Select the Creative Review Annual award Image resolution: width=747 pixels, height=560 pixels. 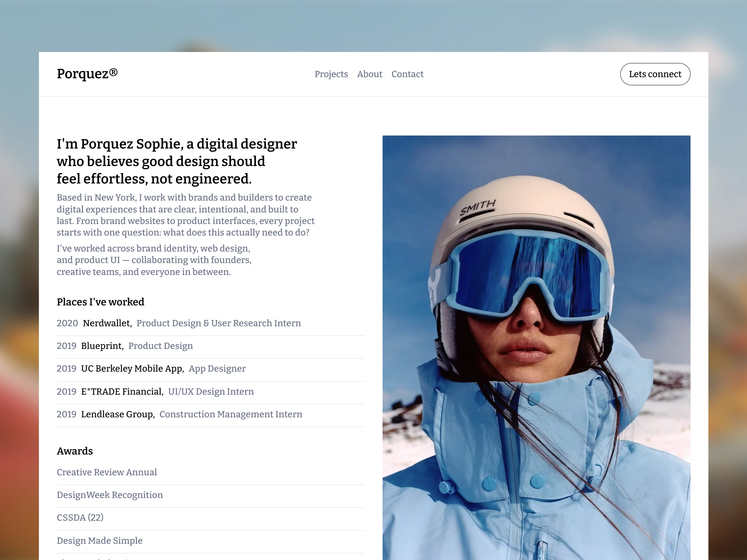tap(107, 472)
